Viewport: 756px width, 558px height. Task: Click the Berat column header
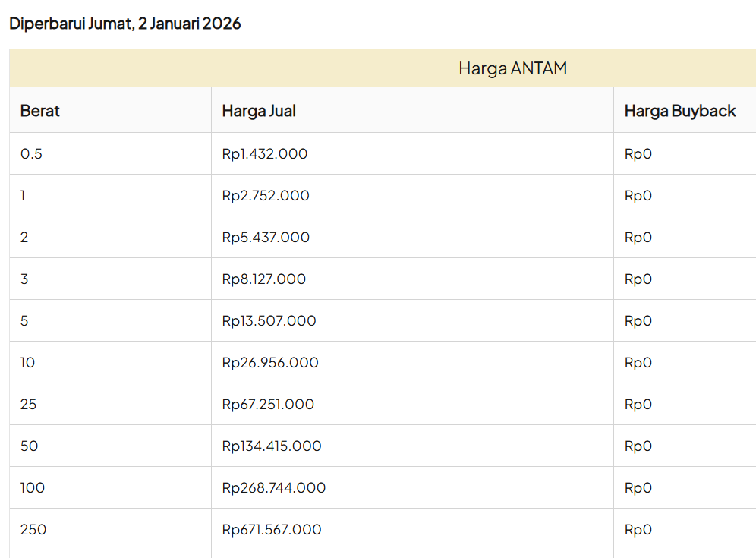(40, 111)
